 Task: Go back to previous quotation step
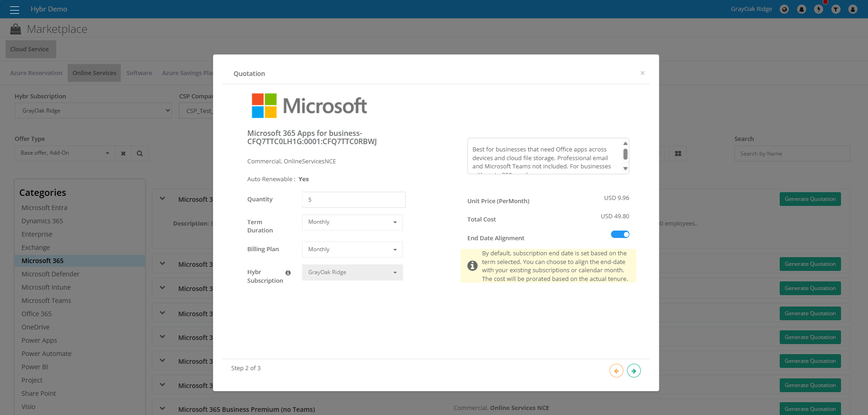coord(616,371)
